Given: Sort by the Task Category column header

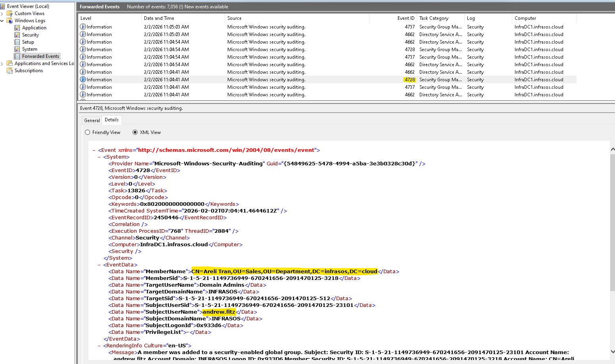Looking at the screenshot, I should coord(440,18).
